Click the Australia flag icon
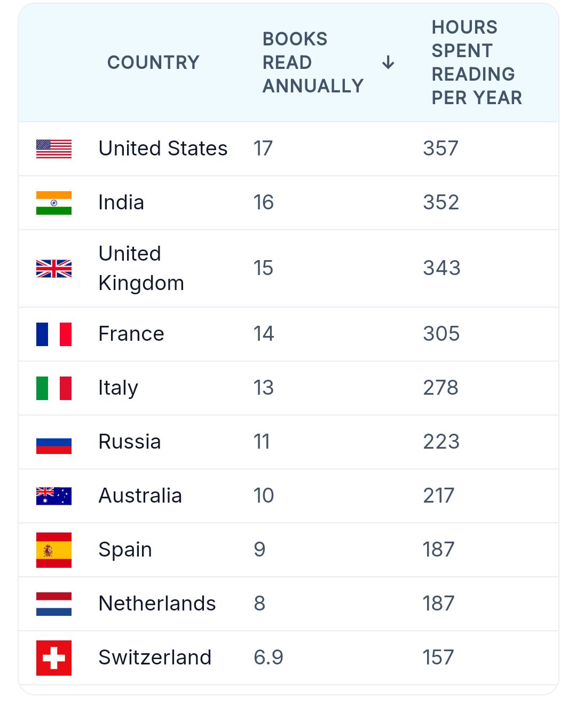The image size is (576, 728). (54, 496)
